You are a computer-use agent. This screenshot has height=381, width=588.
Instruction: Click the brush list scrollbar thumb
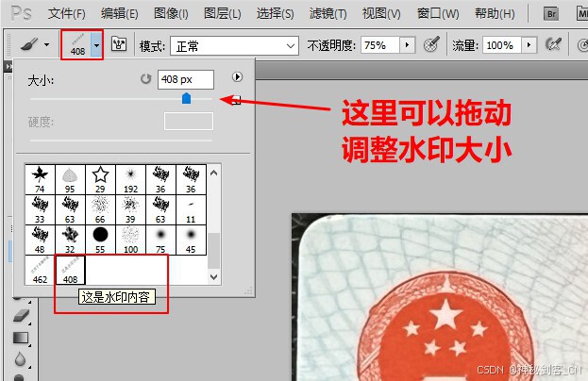click(213, 251)
